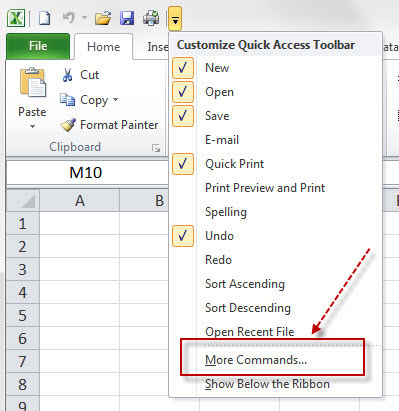Click the Undo arrow icon in toolbar
Viewport: 399px width, 411px height.
69,17
